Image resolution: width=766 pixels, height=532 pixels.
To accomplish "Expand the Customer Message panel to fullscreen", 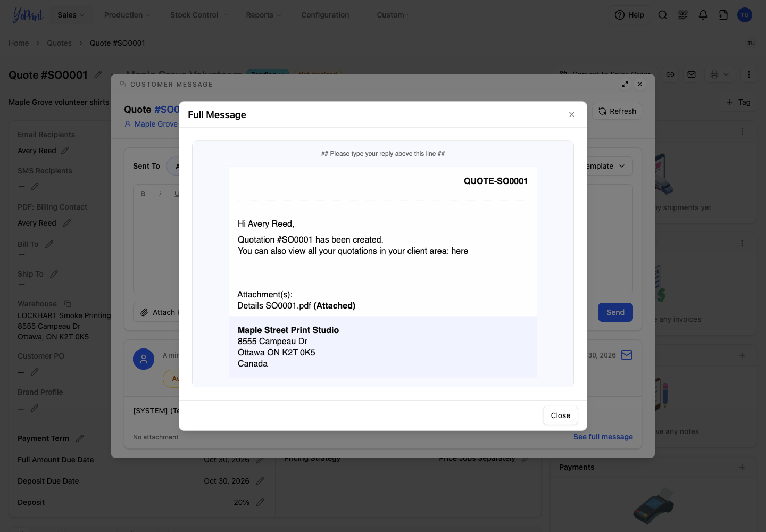I will [625, 84].
